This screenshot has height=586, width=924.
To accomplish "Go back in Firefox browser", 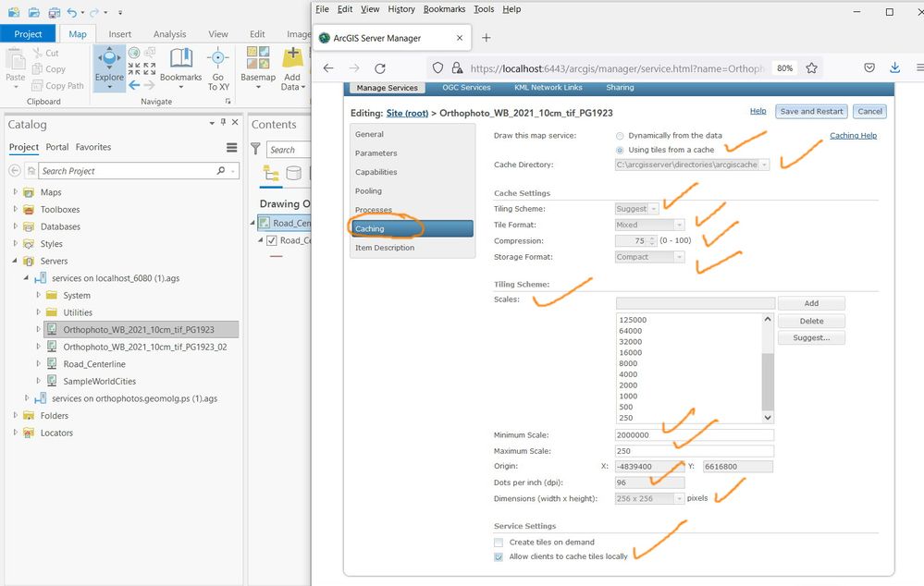I will pos(328,68).
